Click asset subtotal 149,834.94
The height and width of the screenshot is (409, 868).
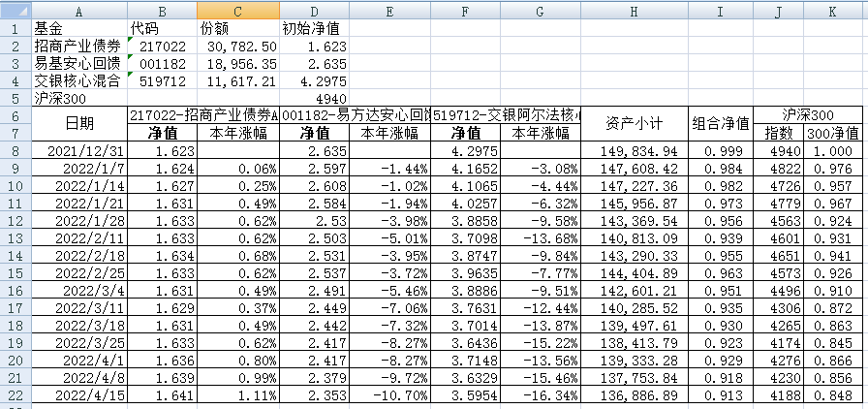click(x=635, y=150)
